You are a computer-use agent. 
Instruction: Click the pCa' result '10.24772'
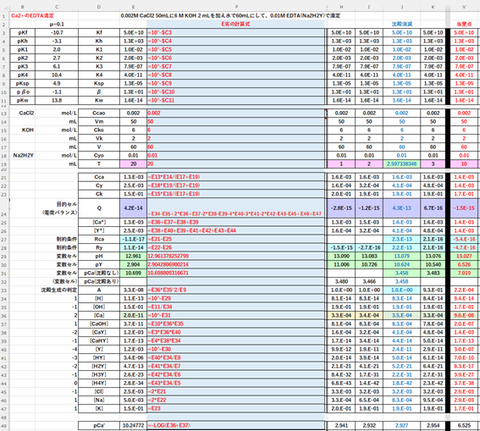click(x=133, y=425)
